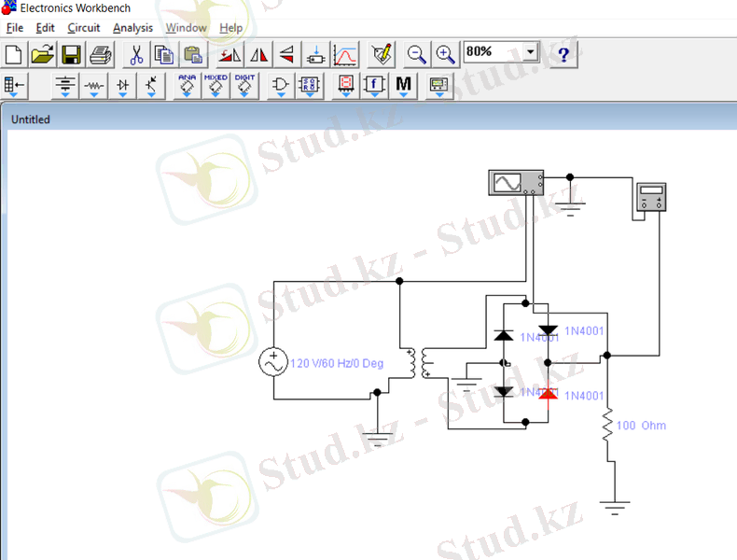
Task: Select the oscilloscope instrument in circuit
Action: [x=515, y=183]
